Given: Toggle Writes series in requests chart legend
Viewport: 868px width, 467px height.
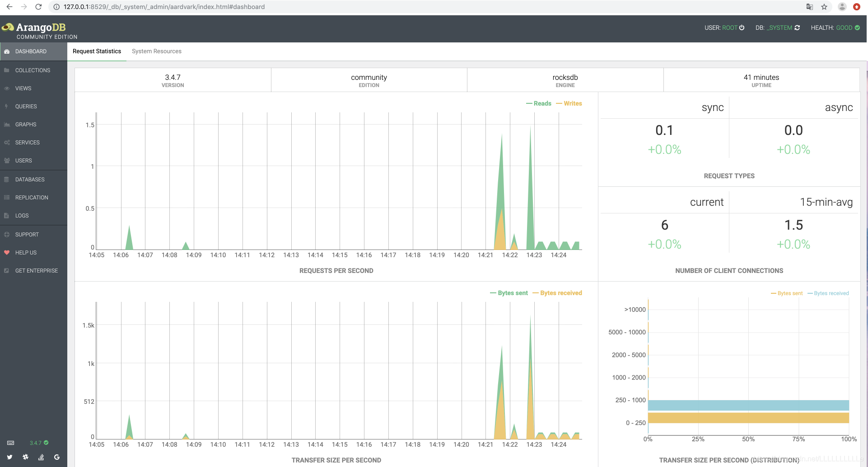Looking at the screenshot, I should [569, 103].
